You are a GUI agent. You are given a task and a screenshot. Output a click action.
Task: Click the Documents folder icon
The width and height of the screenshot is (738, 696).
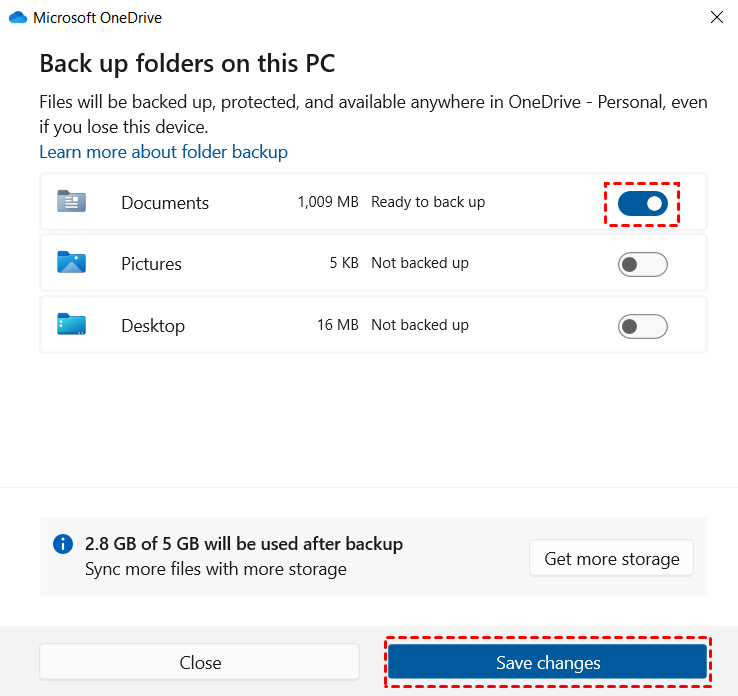tap(71, 202)
